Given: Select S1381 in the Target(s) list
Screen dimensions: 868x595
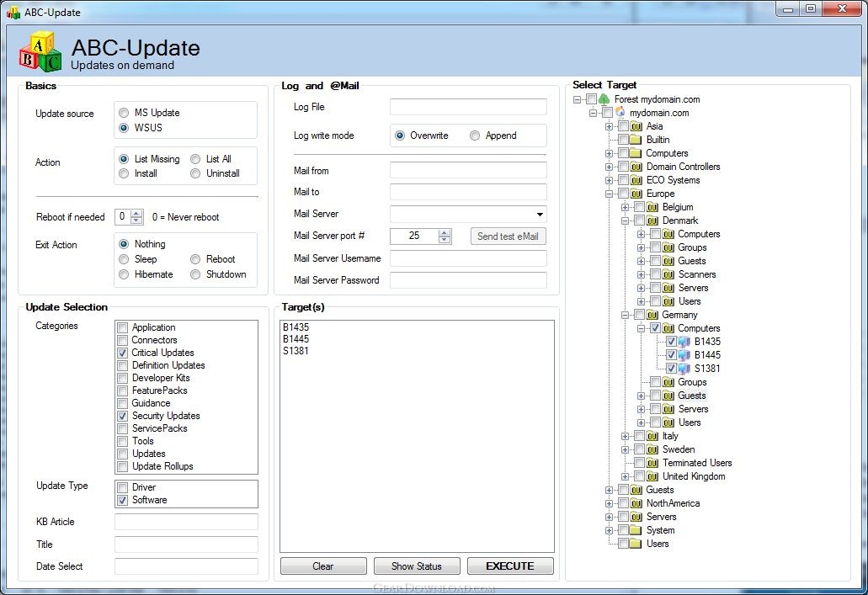Looking at the screenshot, I should click(x=296, y=351).
